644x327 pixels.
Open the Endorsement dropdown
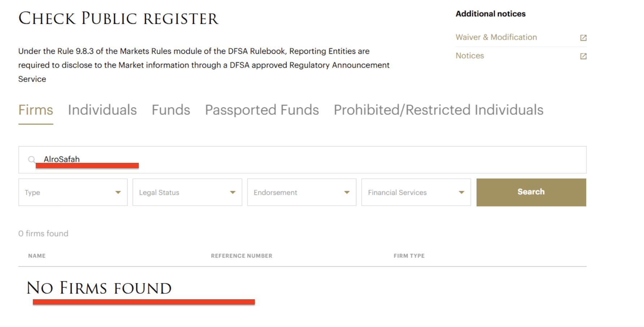tap(302, 192)
